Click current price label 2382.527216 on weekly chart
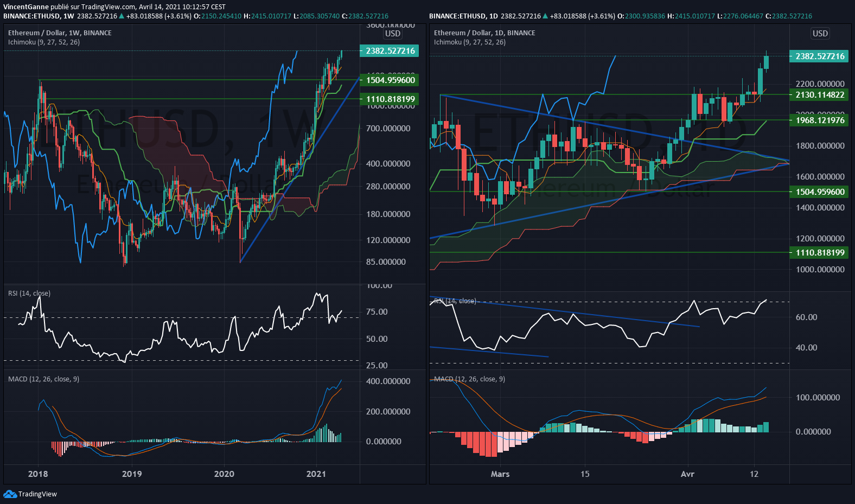This screenshot has width=855, height=504. [390, 51]
